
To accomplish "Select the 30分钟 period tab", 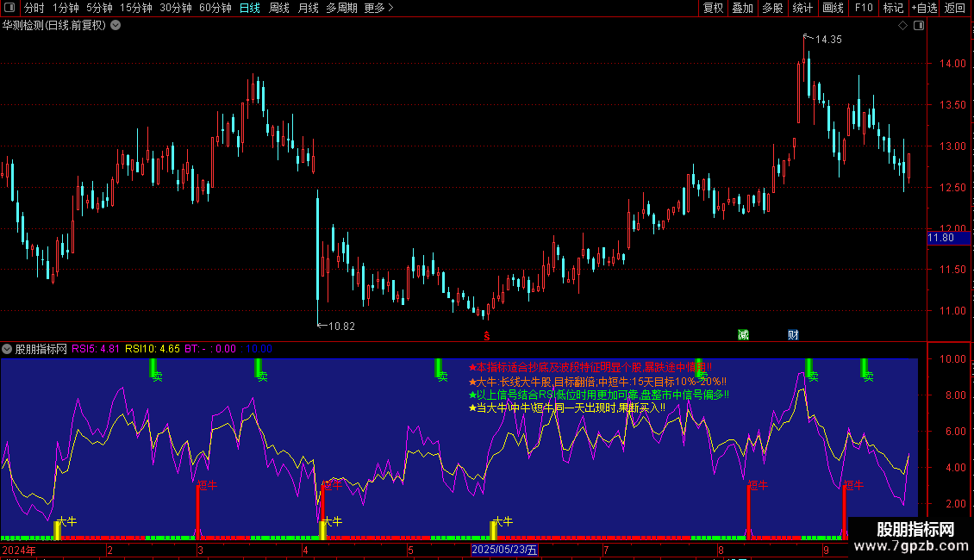I will [175, 8].
